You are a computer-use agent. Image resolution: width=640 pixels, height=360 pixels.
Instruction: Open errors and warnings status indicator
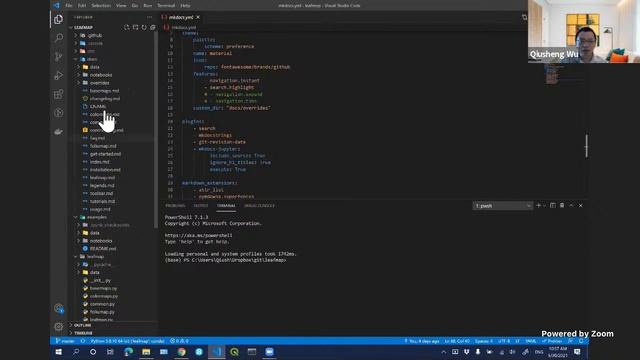[179, 341]
